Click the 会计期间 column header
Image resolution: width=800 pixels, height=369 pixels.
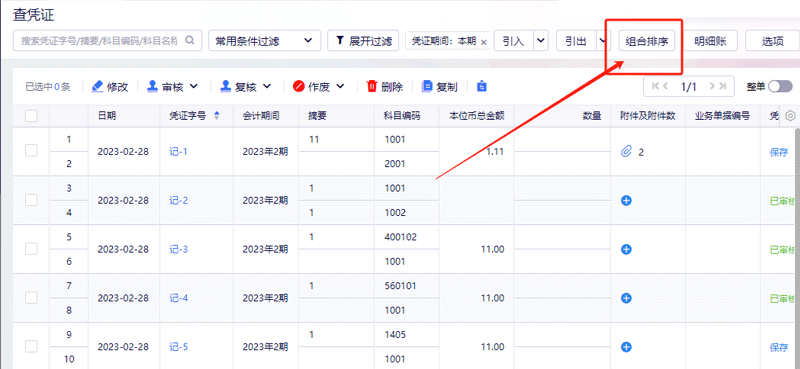point(261,116)
